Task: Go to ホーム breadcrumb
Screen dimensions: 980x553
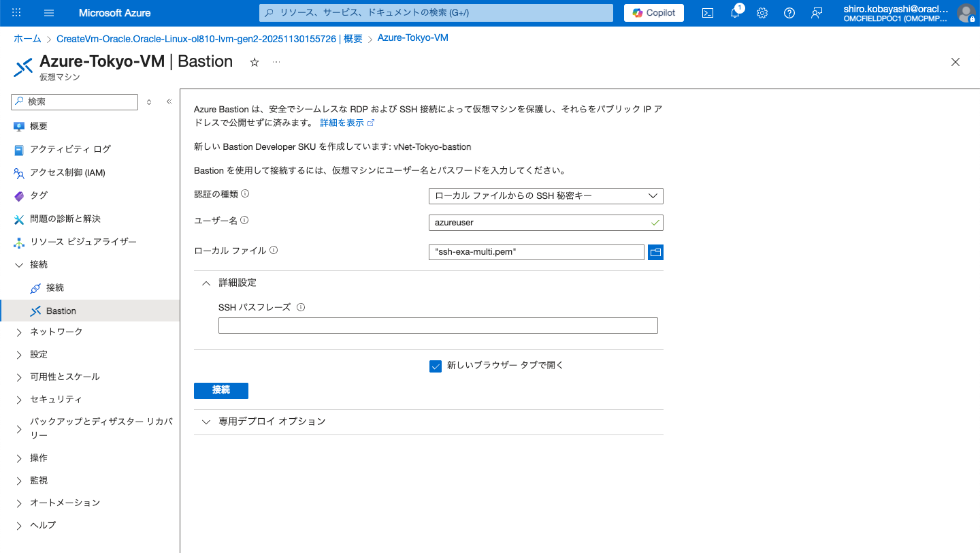Action: pyautogui.click(x=27, y=39)
